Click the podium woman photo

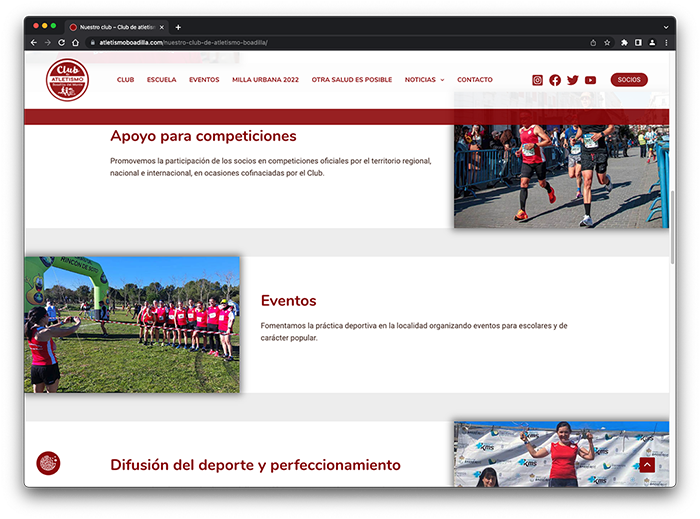pos(561,454)
